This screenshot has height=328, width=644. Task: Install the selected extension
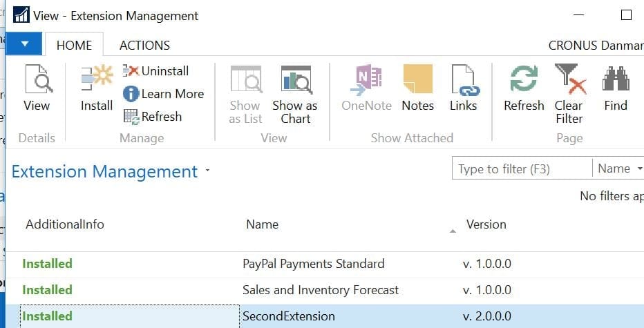(x=97, y=88)
